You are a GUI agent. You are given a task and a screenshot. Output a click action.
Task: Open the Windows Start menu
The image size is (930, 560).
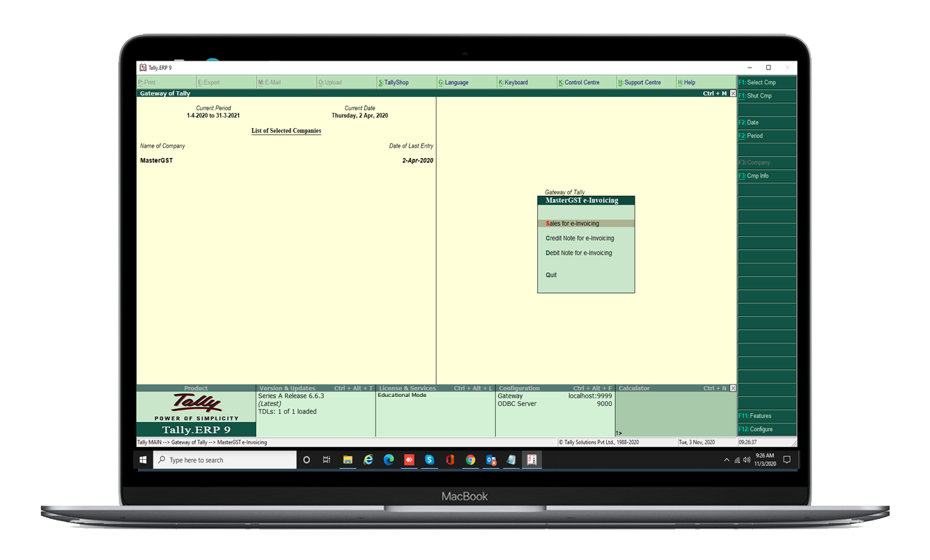click(144, 460)
